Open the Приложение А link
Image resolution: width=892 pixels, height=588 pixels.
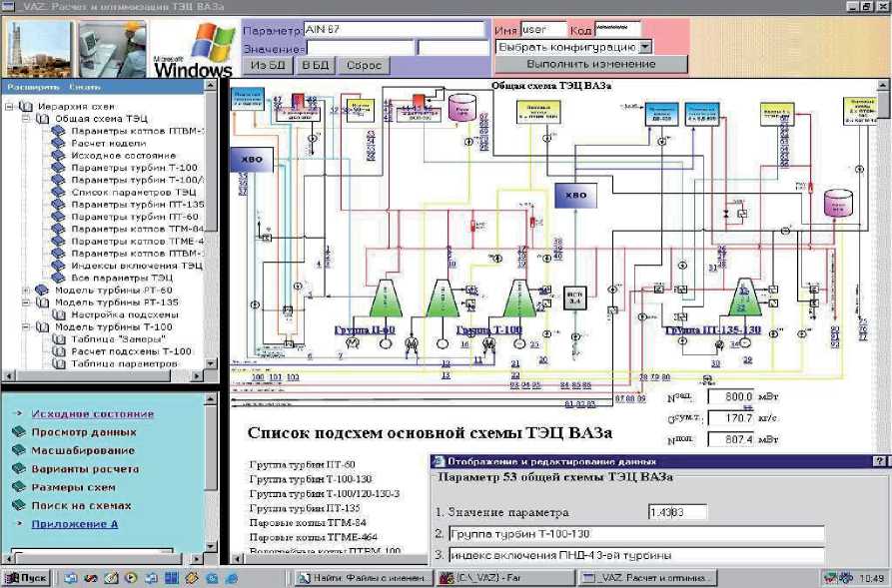click(x=75, y=524)
